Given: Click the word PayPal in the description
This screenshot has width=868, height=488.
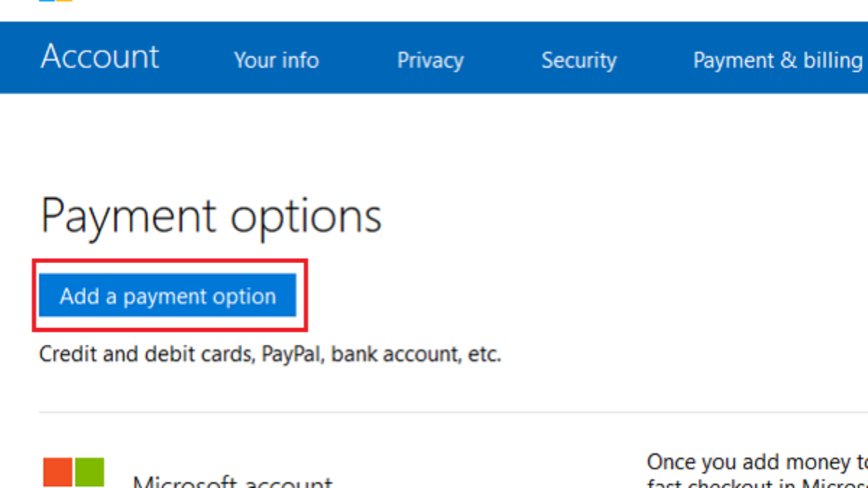Looking at the screenshot, I should pos(293,354).
